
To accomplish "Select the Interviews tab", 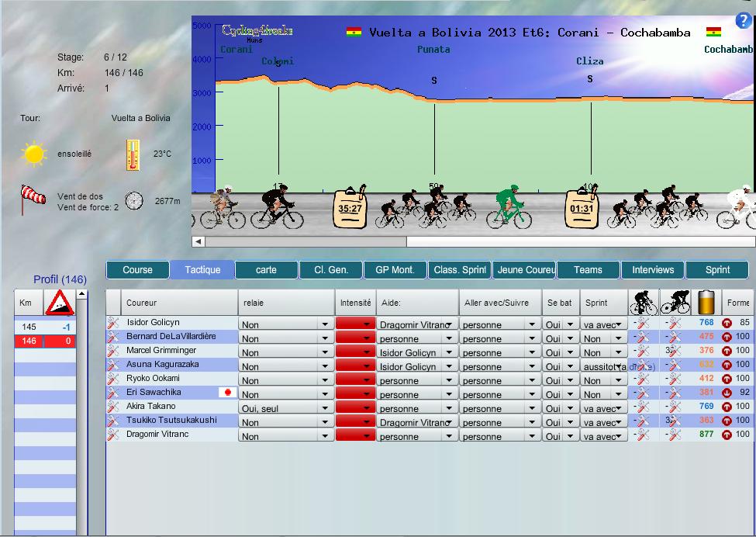I will (x=653, y=270).
